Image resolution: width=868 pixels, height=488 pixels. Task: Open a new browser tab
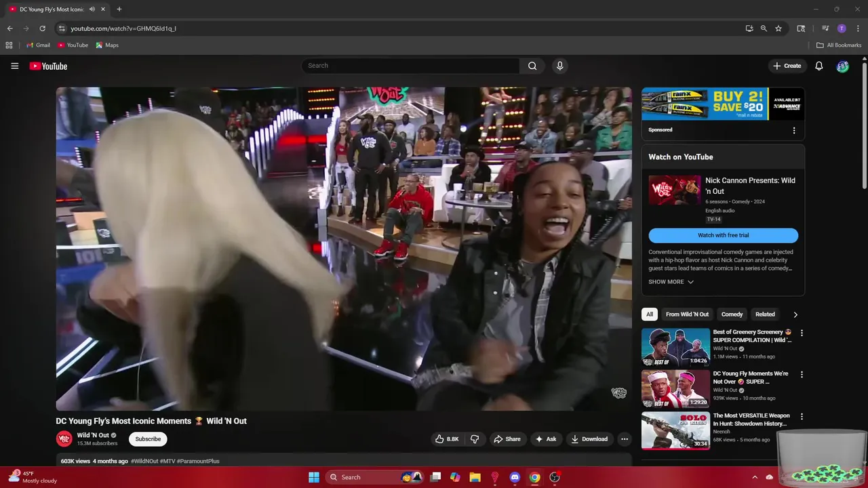point(119,9)
